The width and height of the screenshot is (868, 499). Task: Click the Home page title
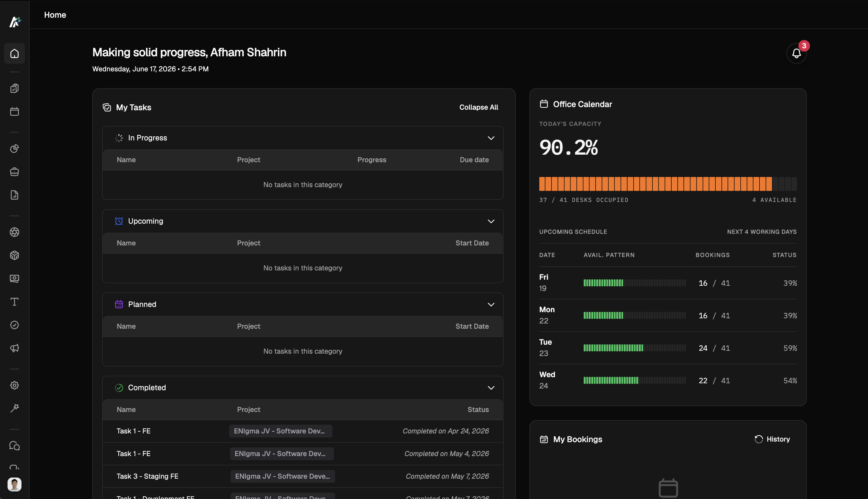click(55, 15)
